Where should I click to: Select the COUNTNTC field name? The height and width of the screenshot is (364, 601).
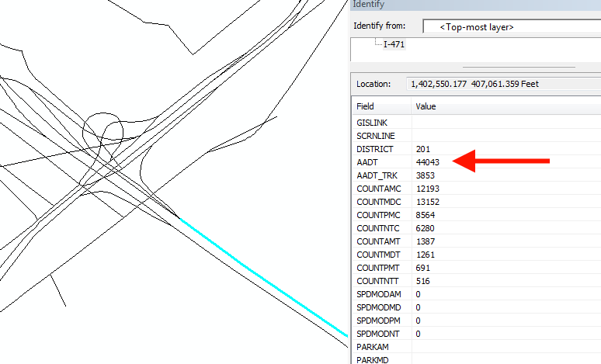[378, 228]
